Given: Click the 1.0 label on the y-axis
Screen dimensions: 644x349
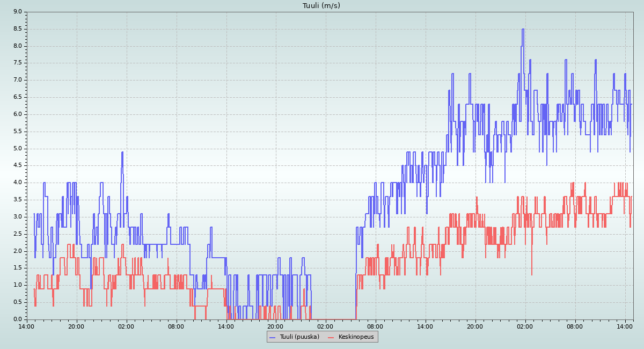Looking at the screenshot, I should click(x=18, y=285).
